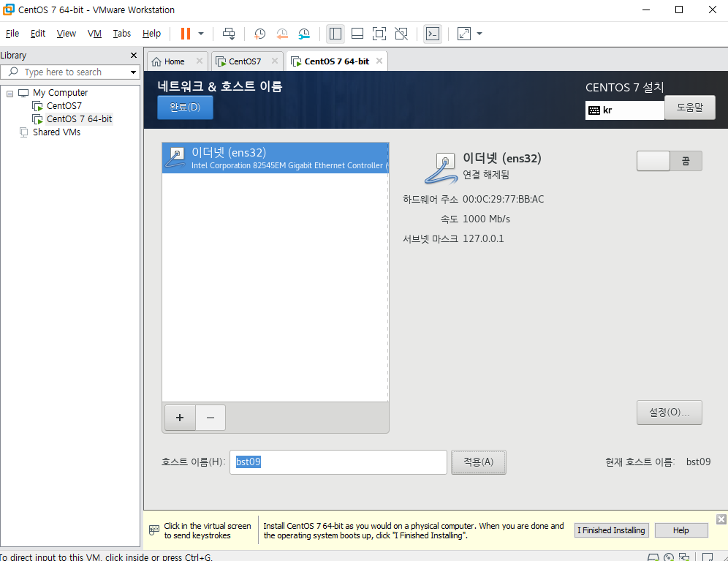The height and width of the screenshot is (561, 728).
Task: Close the CentOS7 tab
Action: [275, 61]
